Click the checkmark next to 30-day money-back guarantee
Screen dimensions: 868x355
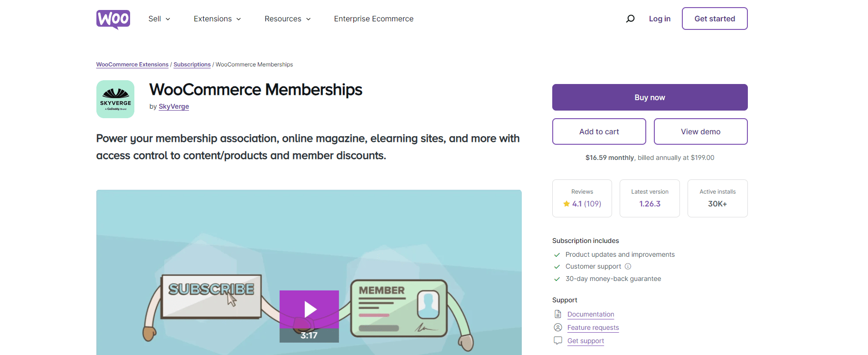[557, 279]
